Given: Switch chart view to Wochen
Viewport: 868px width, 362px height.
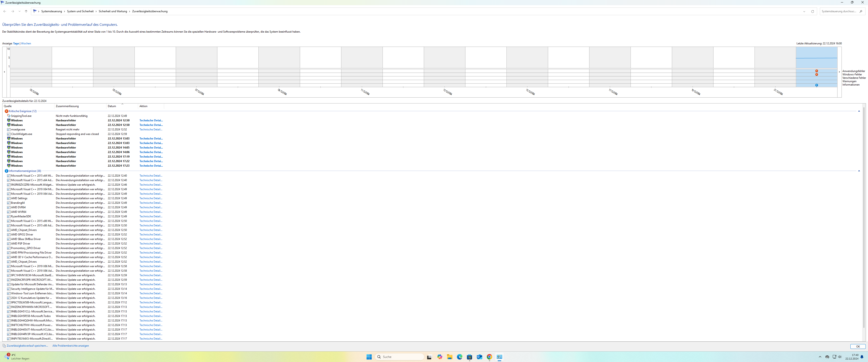Looking at the screenshot, I should (x=26, y=43).
